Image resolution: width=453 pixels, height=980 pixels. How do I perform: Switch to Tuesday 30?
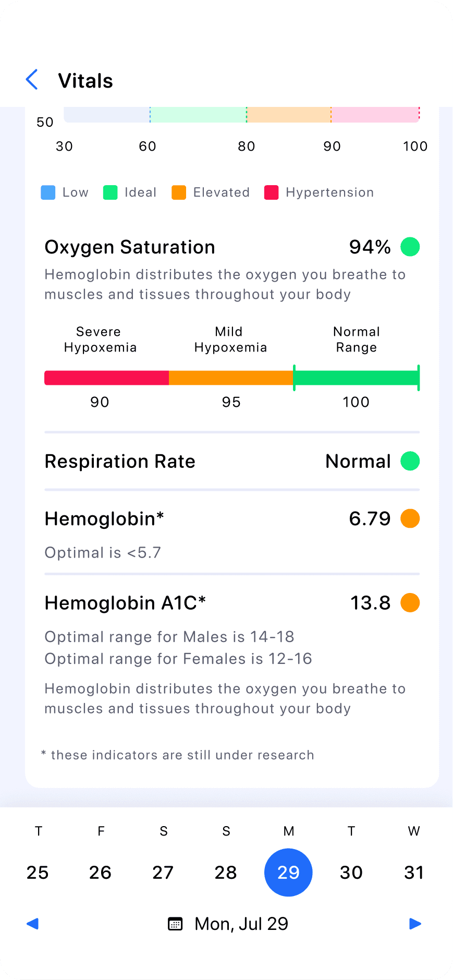[x=351, y=872]
